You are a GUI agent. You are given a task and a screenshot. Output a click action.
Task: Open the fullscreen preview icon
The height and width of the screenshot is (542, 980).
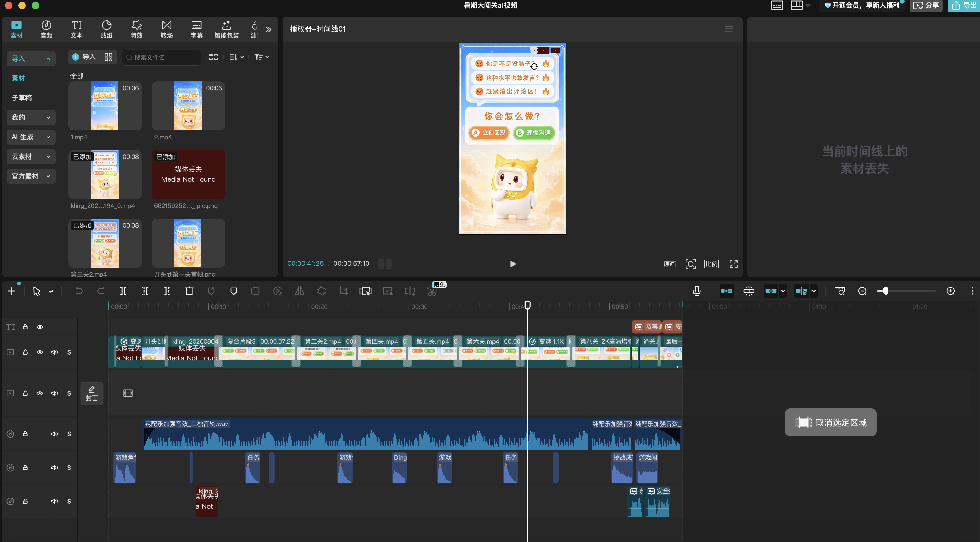click(x=734, y=264)
